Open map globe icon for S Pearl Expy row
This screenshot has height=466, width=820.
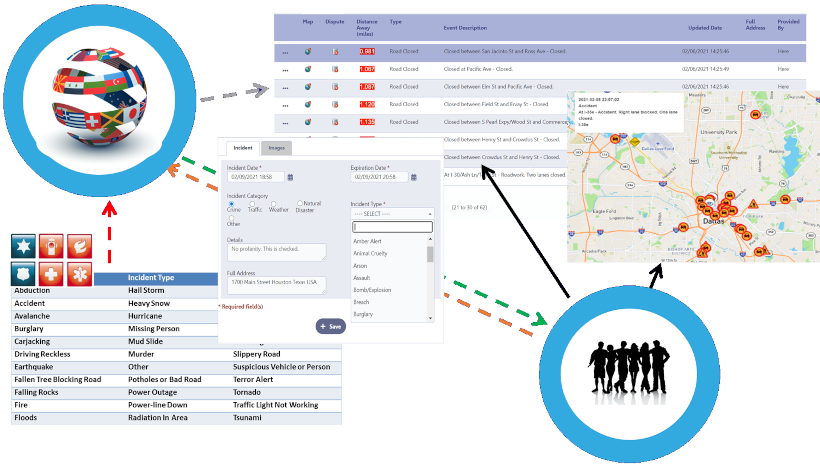[308, 122]
